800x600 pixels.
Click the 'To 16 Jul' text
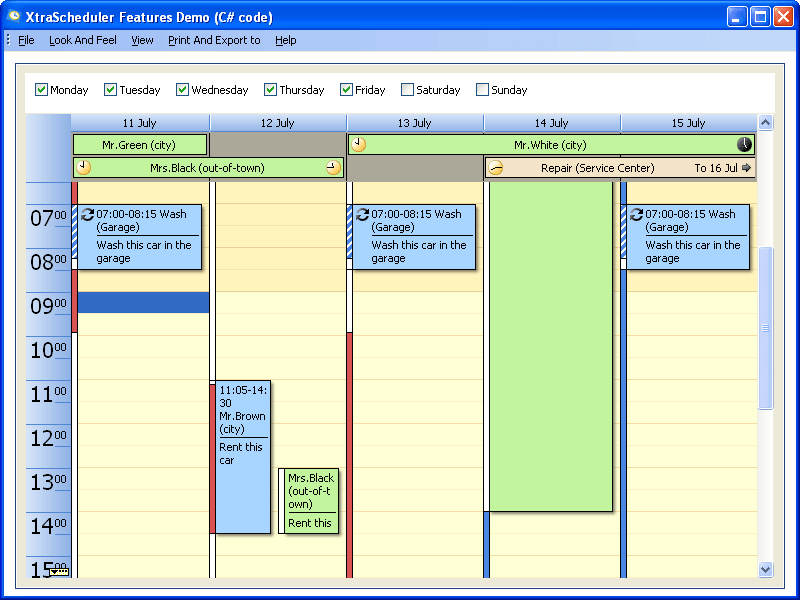[x=716, y=168]
